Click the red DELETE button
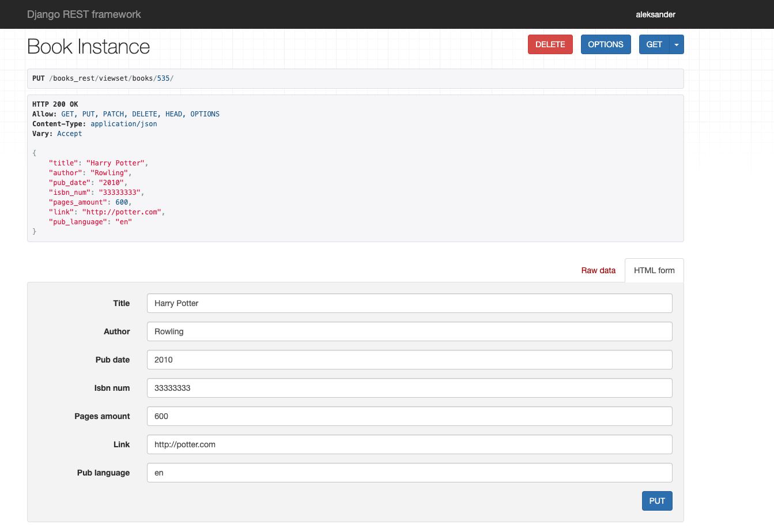 550,44
